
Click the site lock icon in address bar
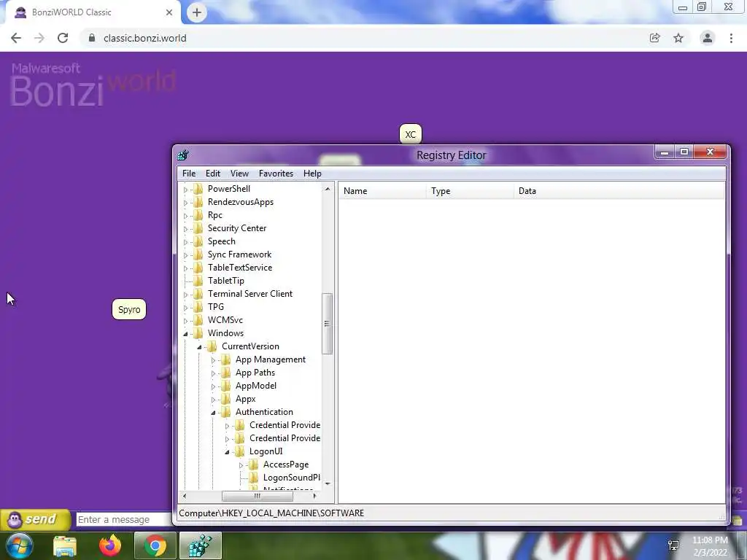[92, 38]
